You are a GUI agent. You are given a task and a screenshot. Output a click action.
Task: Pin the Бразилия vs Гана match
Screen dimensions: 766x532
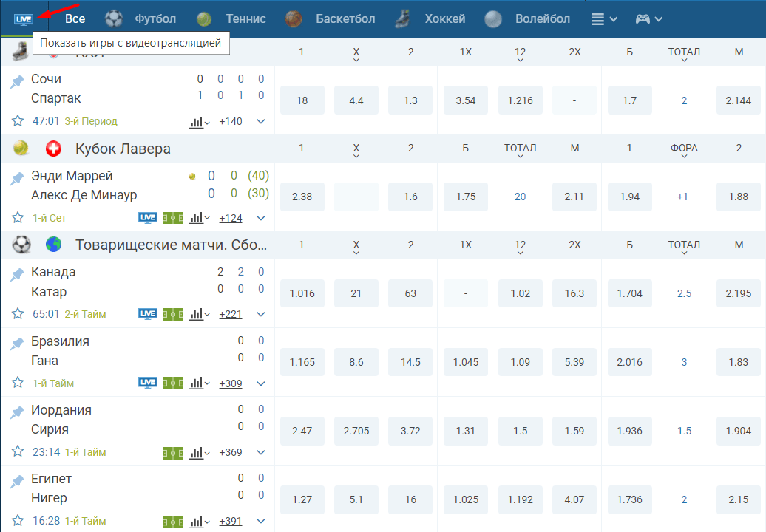[x=16, y=344]
